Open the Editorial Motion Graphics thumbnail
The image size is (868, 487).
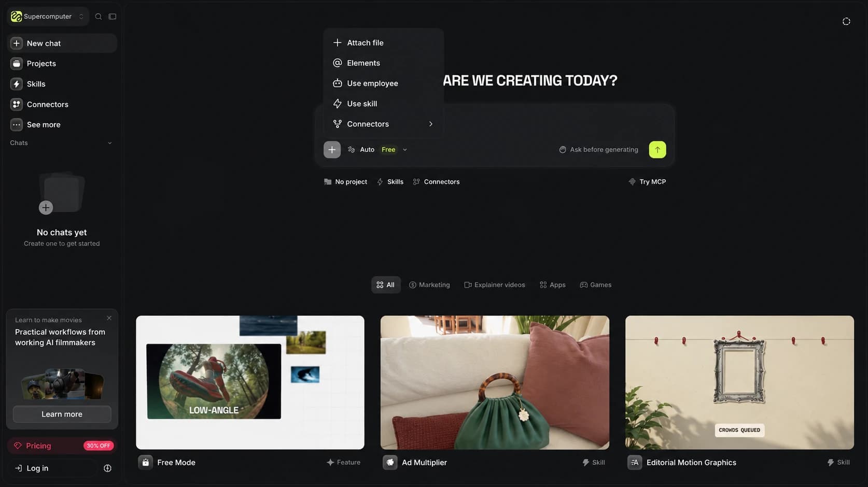pos(739,382)
